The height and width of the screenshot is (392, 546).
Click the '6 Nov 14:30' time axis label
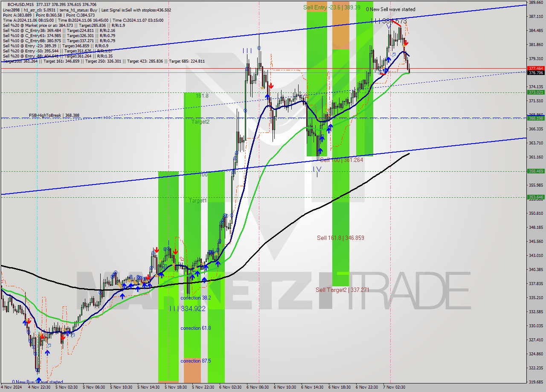pos(312,387)
